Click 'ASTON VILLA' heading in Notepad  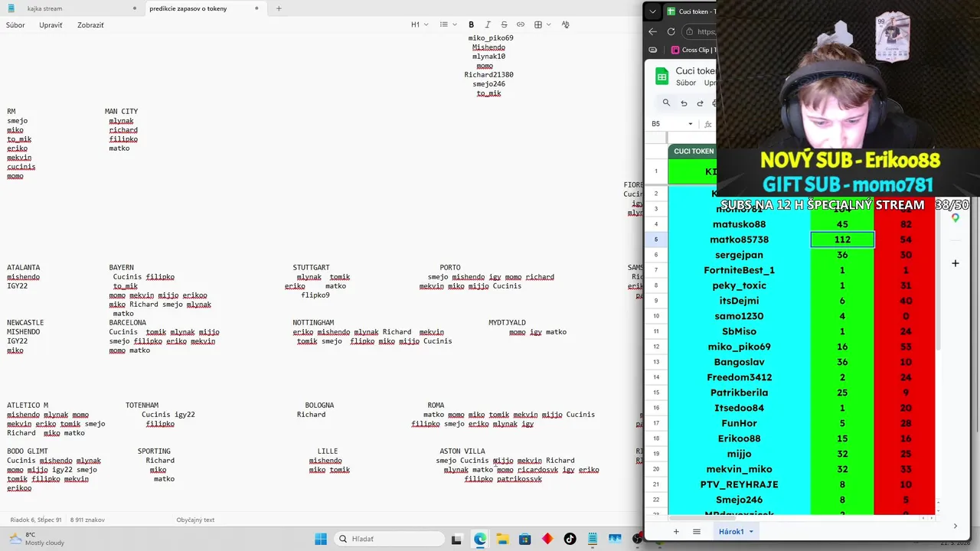[x=462, y=452]
